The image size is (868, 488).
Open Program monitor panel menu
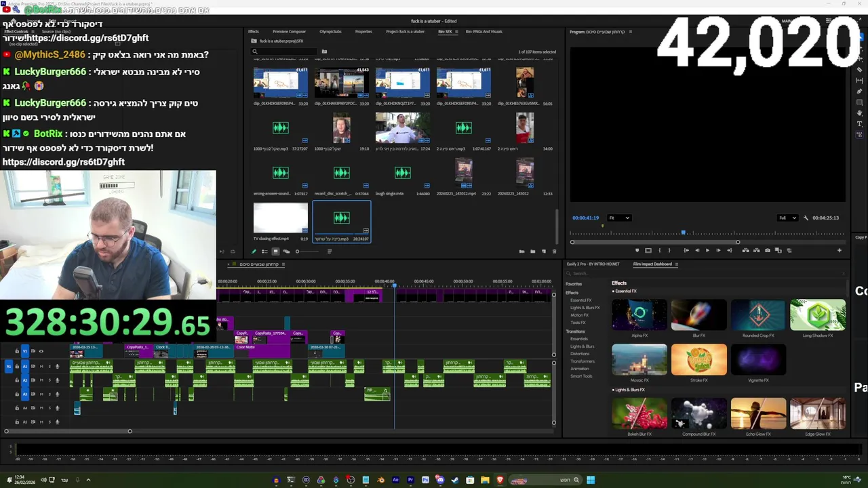click(631, 32)
